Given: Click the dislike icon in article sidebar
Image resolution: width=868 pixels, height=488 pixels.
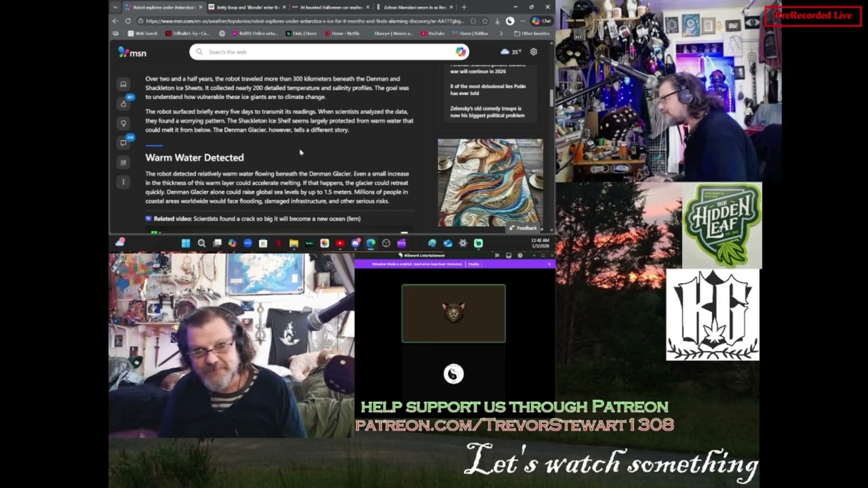Looking at the screenshot, I should [123, 123].
